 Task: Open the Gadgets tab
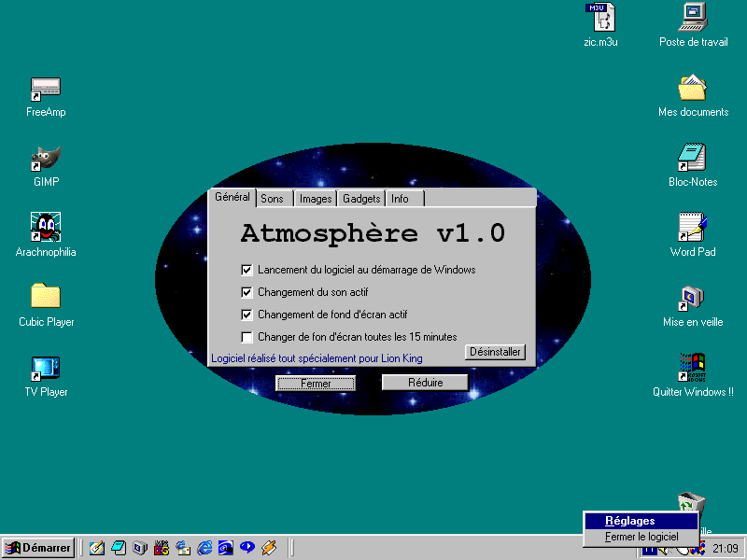pos(361,199)
